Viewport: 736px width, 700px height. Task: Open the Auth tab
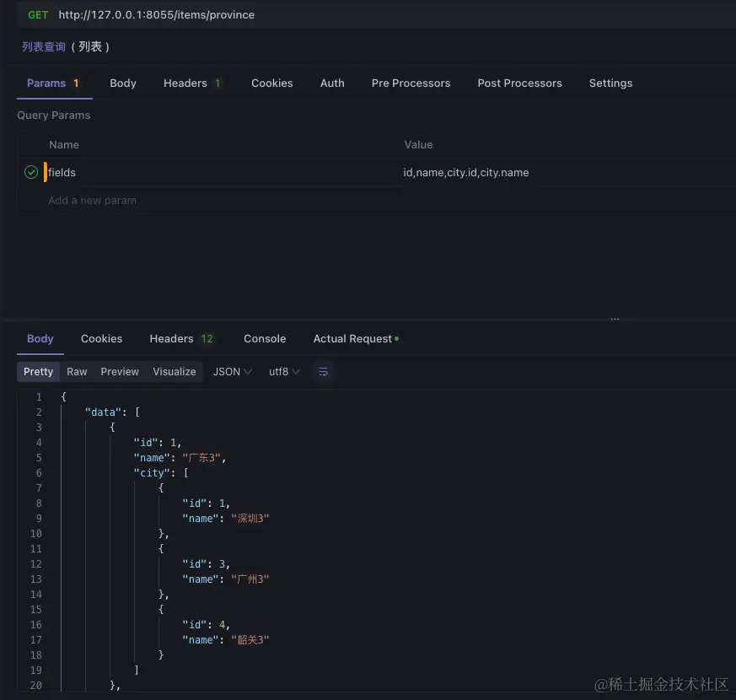click(x=332, y=83)
